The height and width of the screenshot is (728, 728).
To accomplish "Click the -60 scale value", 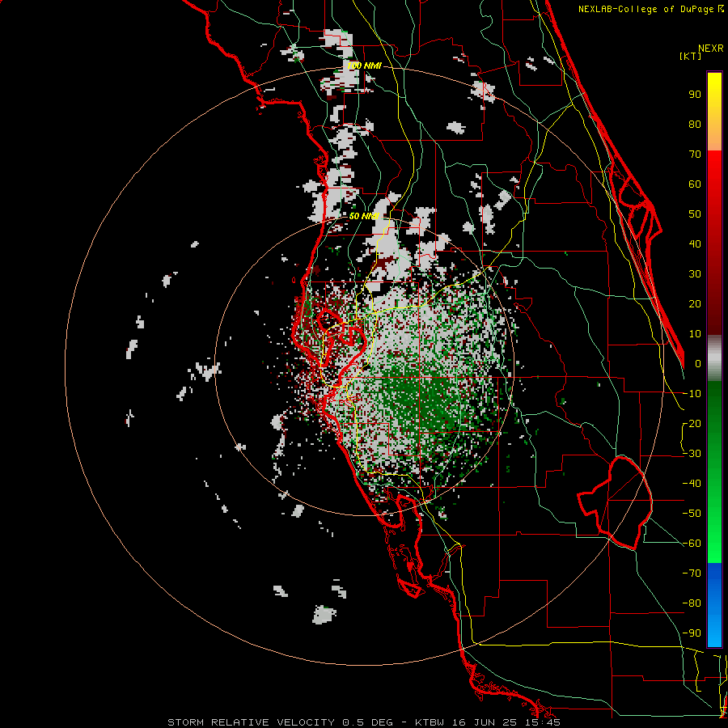I will coord(692,544).
